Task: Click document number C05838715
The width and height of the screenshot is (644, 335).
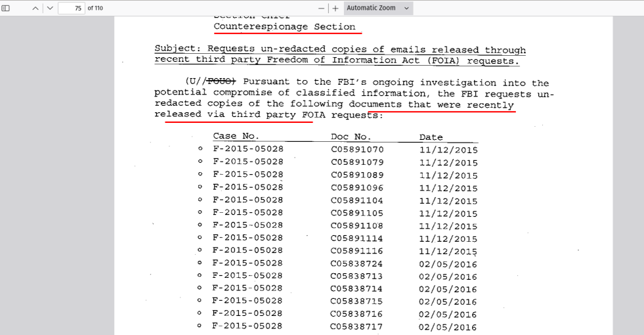Action: pos(356,301)
